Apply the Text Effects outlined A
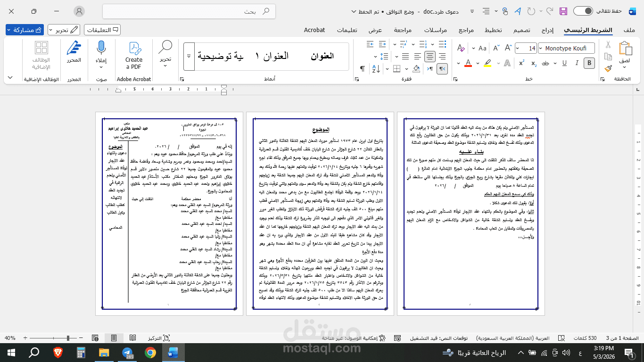The width and height of the screenshot is (644, 362). (x=507, y=63)
